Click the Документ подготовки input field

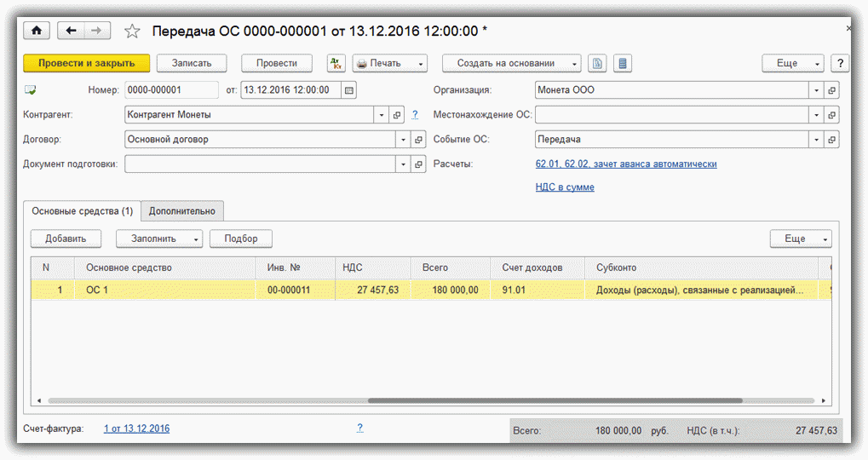pos(260,164)
